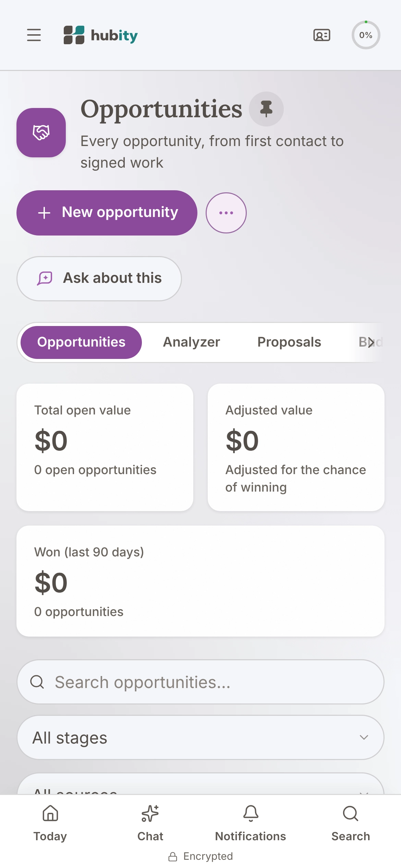401x868 pixels.
Task: Focus the Search opportunities field
Action: [x=200, y=682]
